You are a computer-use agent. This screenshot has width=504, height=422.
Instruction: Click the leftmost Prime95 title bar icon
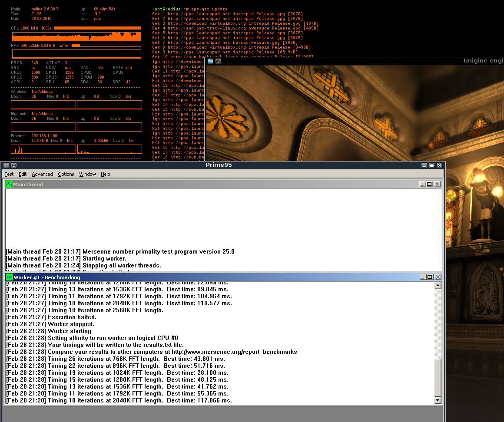[6, 165]
